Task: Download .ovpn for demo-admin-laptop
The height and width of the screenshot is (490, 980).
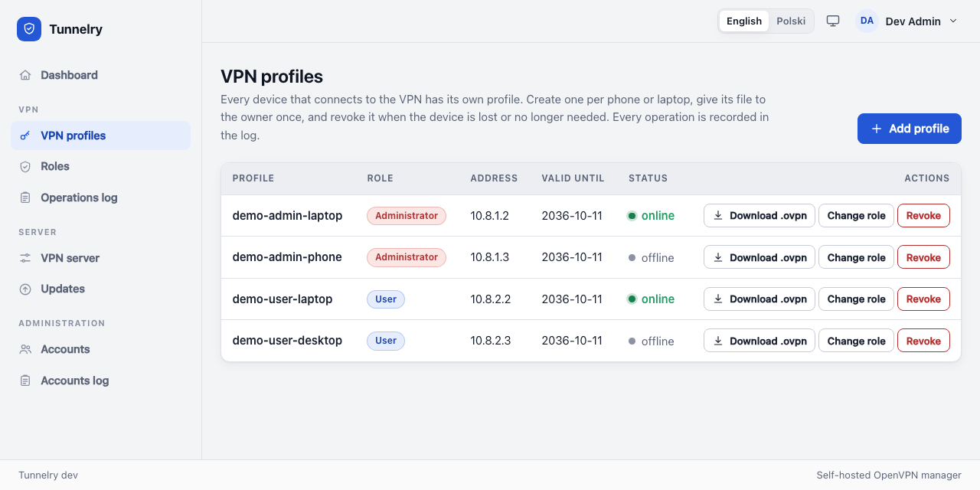Action: pos(759,215)
